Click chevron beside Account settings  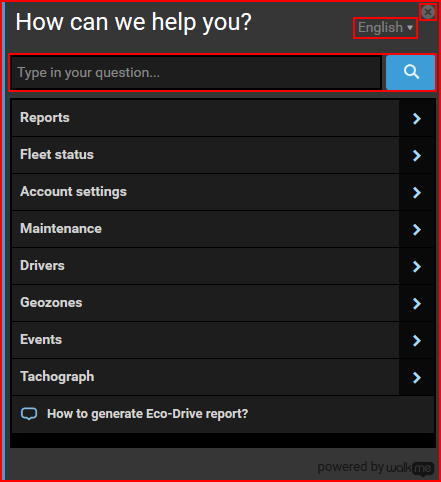click(x=417, y=192)
